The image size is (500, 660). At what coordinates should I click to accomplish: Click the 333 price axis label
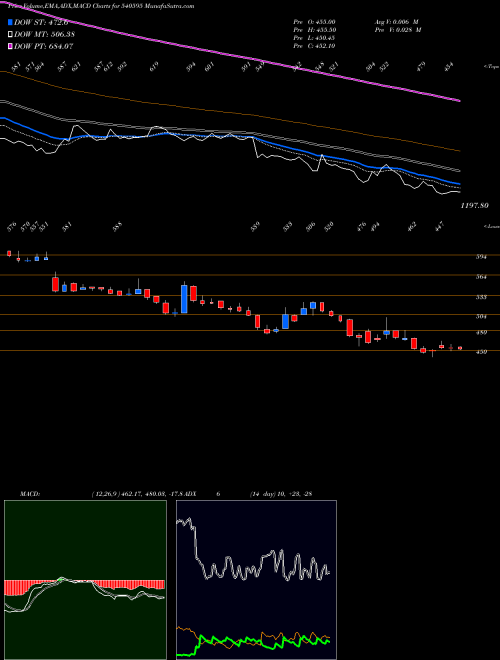click(481, 297)
